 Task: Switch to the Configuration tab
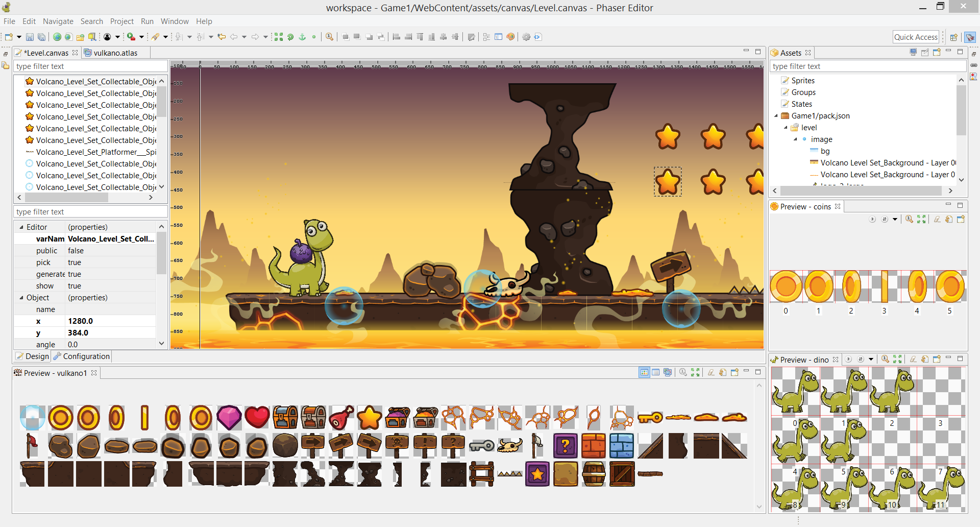(82, 356)
